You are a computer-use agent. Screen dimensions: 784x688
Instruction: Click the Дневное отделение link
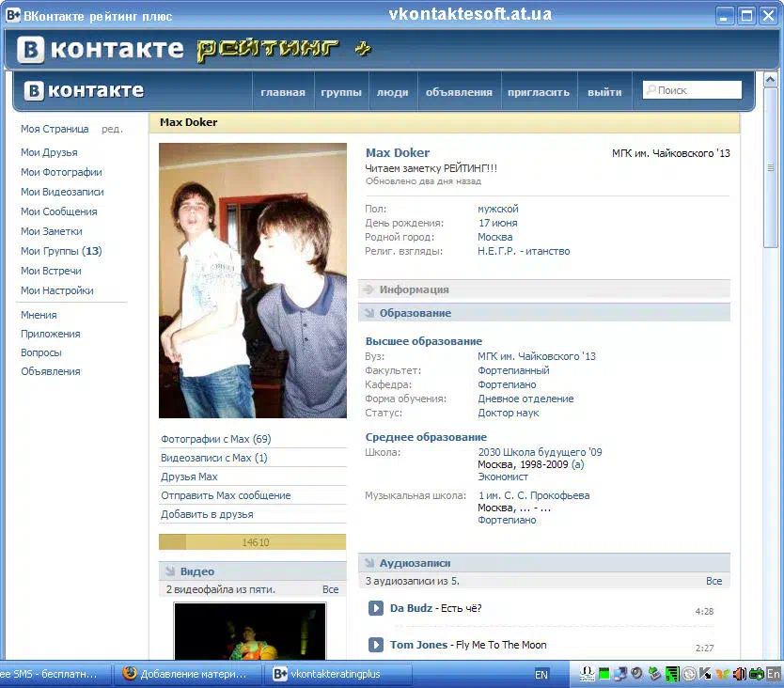click(526, 399)
